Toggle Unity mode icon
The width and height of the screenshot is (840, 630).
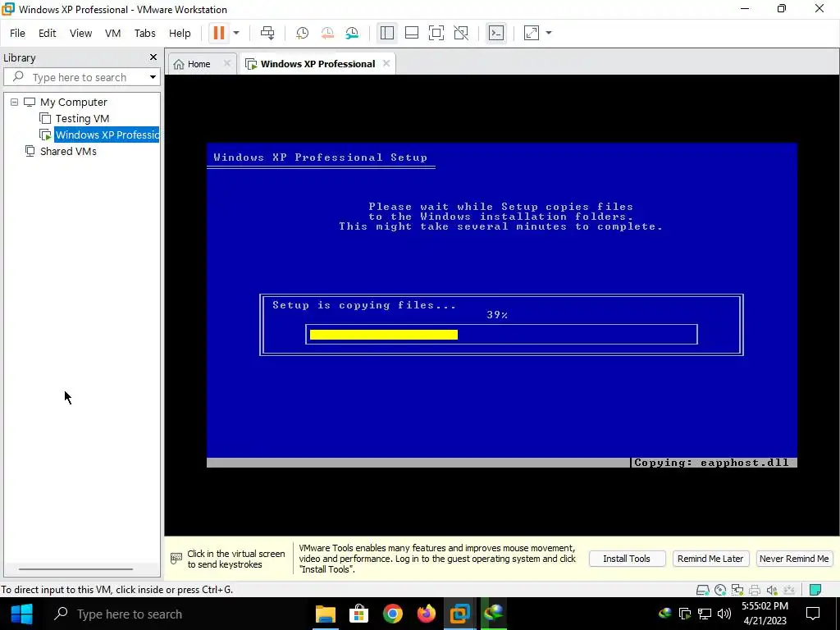coord(461,33)
